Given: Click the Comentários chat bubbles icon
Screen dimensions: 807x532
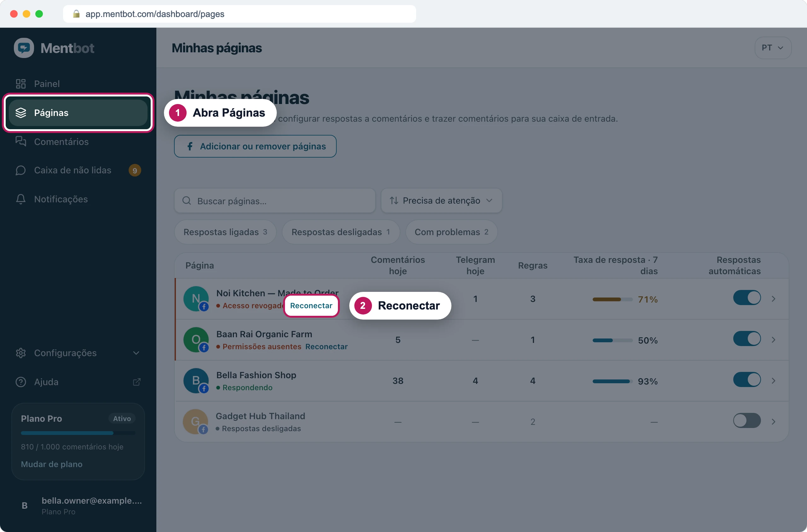Looking at the screenshot, I should coord(21,141).
